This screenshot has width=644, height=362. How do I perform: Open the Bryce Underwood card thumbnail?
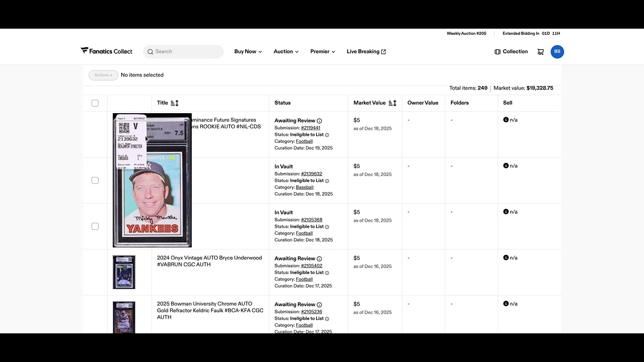(124, 272)
